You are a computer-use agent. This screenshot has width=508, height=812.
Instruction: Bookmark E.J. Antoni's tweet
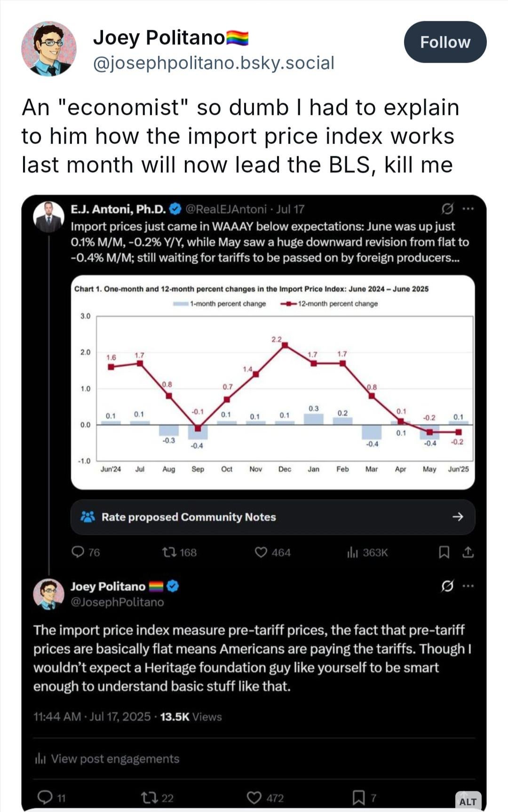click(x=444, y=552)
